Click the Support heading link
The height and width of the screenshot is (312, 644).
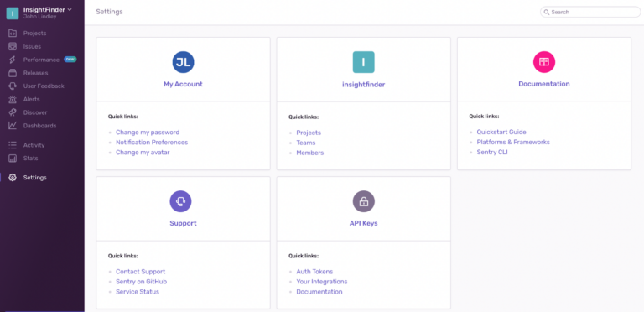tap(183, 223)
